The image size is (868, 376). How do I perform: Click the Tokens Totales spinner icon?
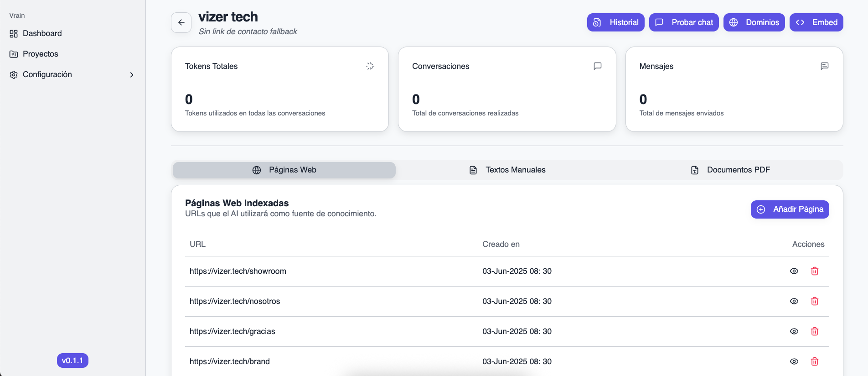(370, 66)
